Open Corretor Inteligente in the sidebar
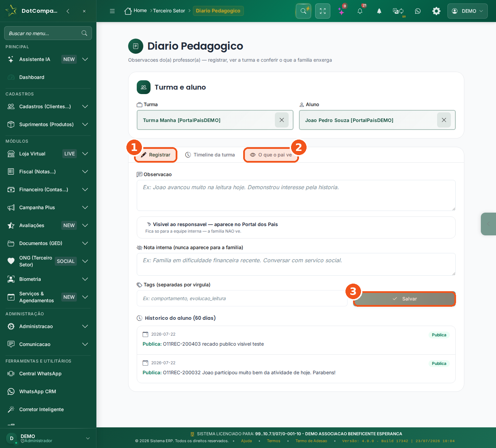 point(48,409)
